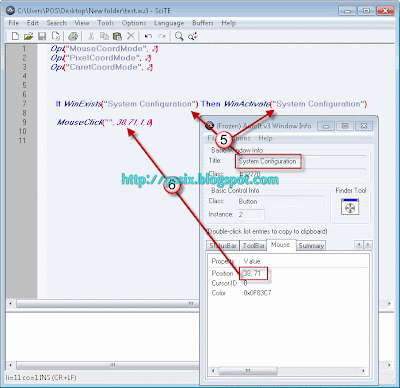Click the Title field in Basic Window Info
The width and height of the screenshot is (400, 388).
point(301,161)
